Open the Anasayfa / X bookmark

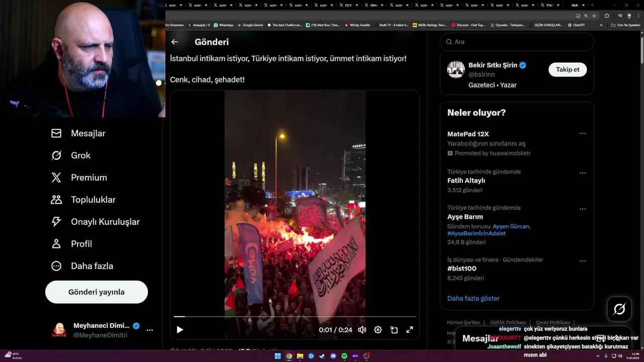click(x=199, y=25)
